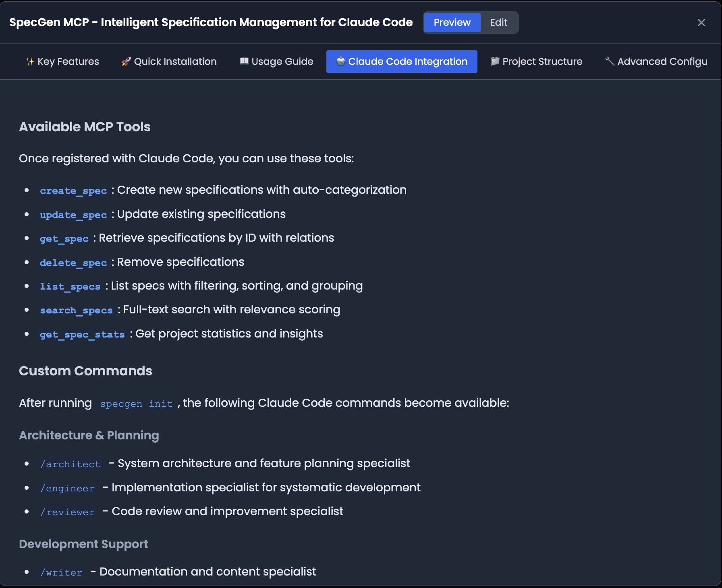
Task: Open the Usage Guide tab
Action: point(276,62)
